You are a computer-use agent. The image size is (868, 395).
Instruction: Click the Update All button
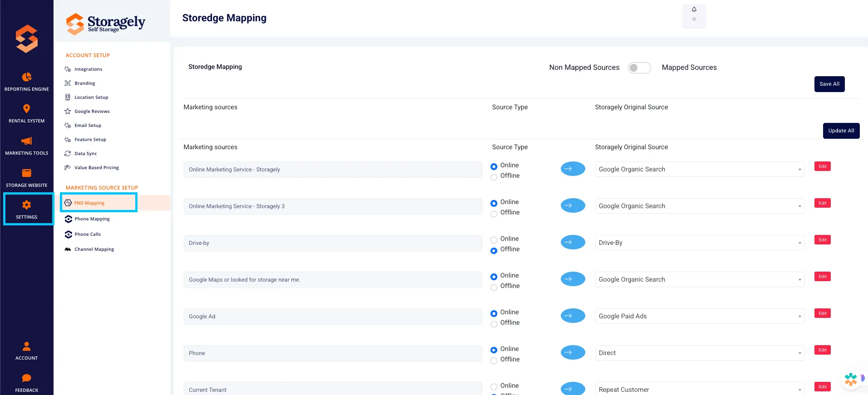pos(841,131)
